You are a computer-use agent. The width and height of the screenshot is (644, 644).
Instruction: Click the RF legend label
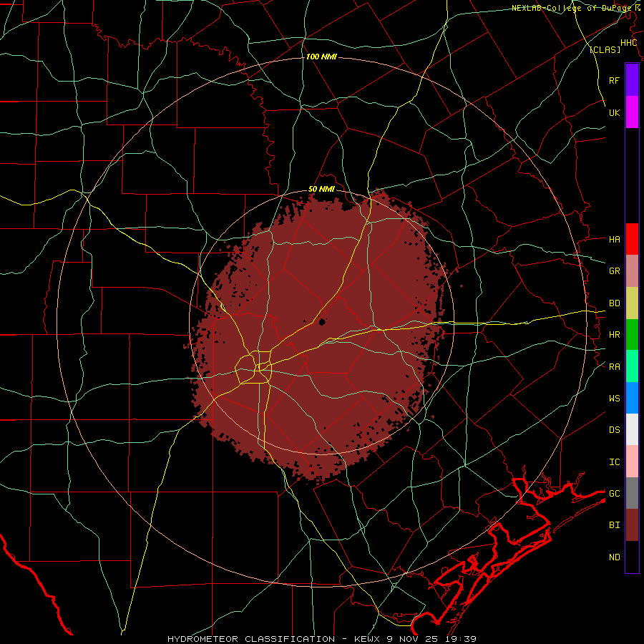click(614, 80)
